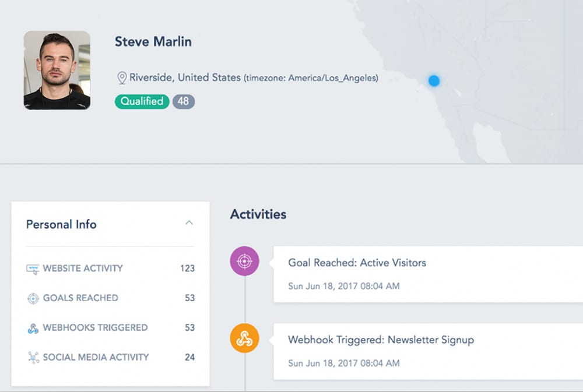The height and width of the screenshot is (392, 583).
Task: Select the Social Media Activity item
Action: [x=96, y=357]
